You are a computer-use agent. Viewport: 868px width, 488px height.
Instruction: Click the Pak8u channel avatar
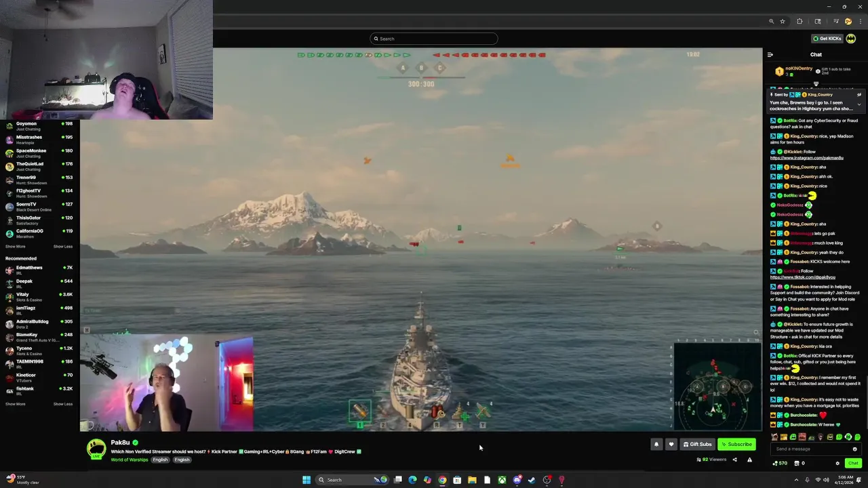point(96,448)
